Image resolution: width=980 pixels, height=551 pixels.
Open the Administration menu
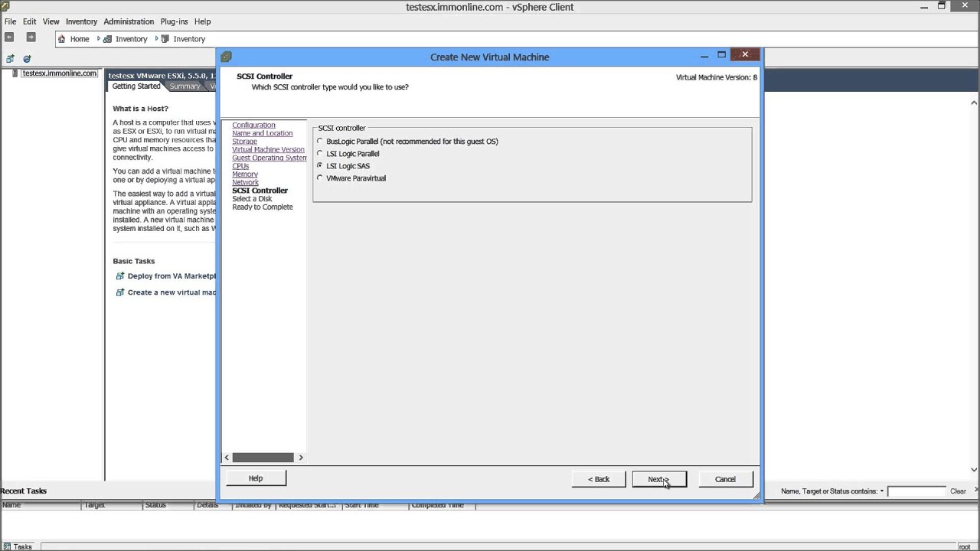[x=129, y=21]
